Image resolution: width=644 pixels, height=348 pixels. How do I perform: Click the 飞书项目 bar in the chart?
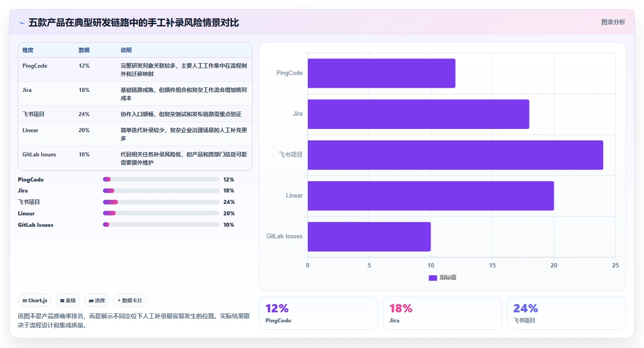pyautogui.click(x=456, y=155)
